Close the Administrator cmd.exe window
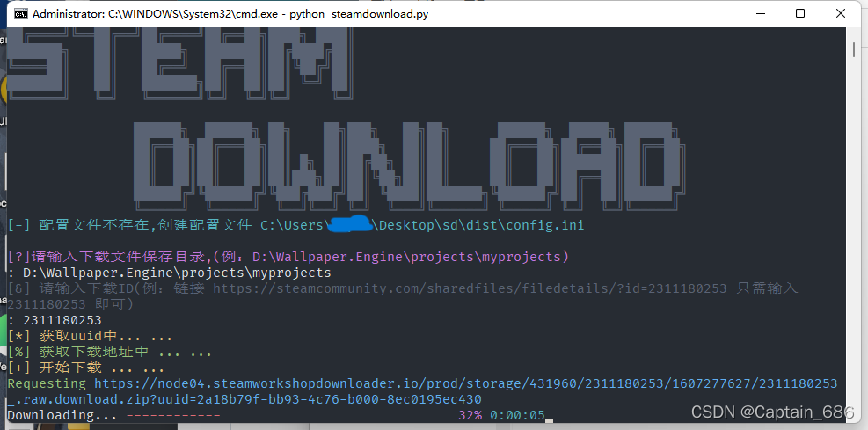 click(841, 14)
